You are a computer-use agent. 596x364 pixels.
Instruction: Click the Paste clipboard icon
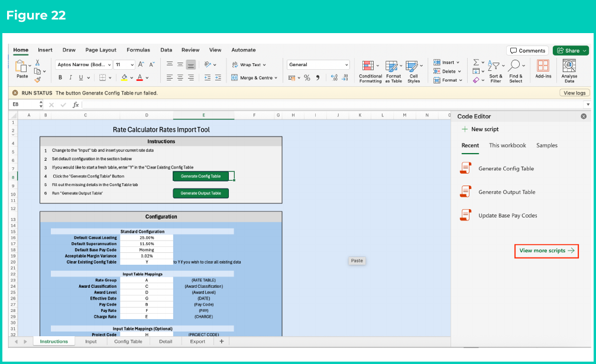point(21,66)
